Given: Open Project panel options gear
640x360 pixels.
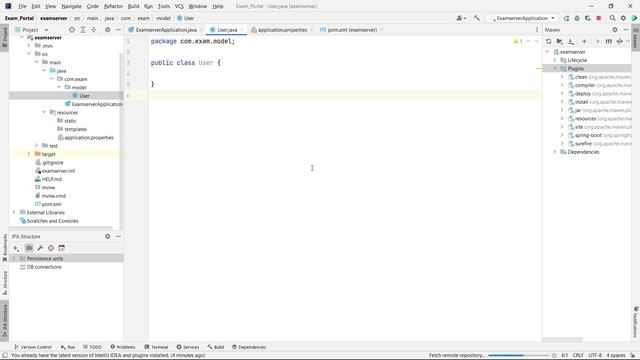Looking at the screenshot, I should tap(107, 30).
